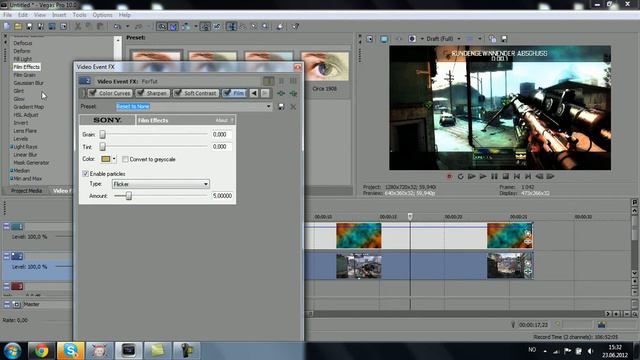Click the Play button under preview
640x360 pixels.
483,176
